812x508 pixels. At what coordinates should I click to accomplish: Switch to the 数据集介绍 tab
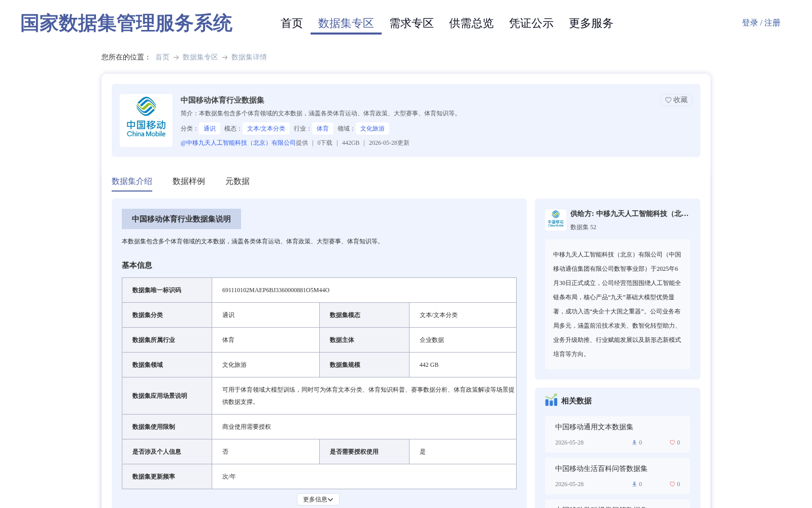tap(132, 181)
